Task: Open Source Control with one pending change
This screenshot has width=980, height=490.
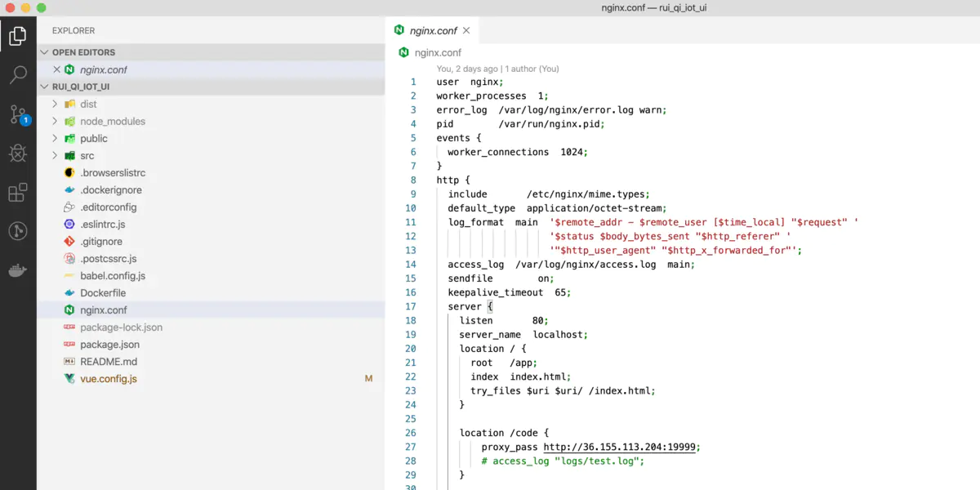Action: 18,114
